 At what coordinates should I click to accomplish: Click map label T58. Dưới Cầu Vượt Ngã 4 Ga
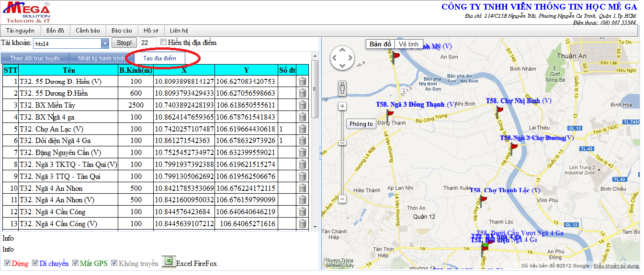(x=520, y=233)
